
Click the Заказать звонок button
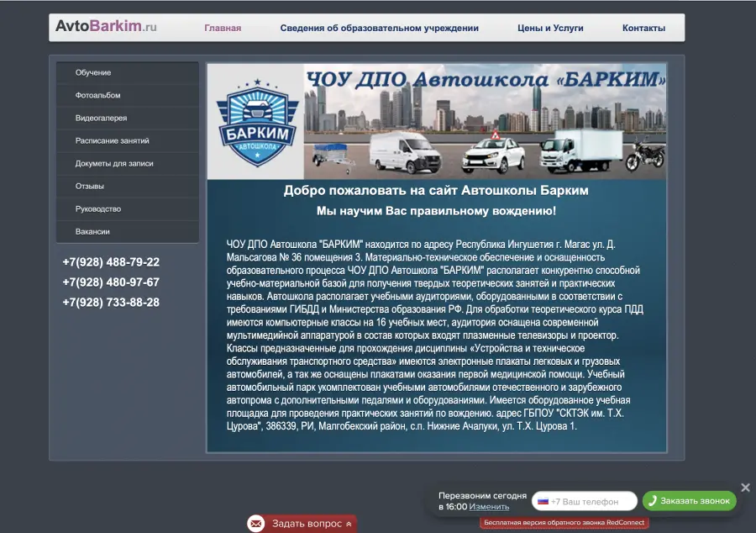click(x=689, y=501)
